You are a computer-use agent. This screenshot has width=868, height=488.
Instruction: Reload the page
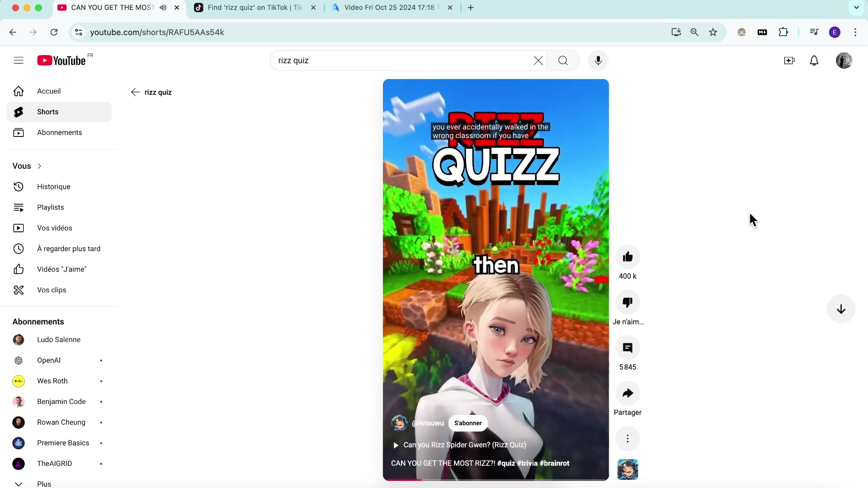tap(54, 32)
